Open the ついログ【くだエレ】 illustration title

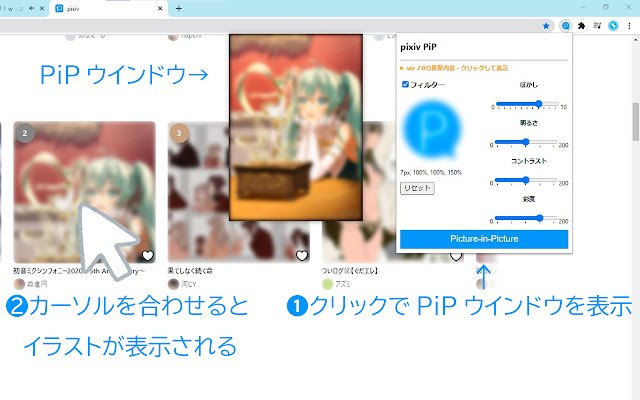[x=350, y=271]
